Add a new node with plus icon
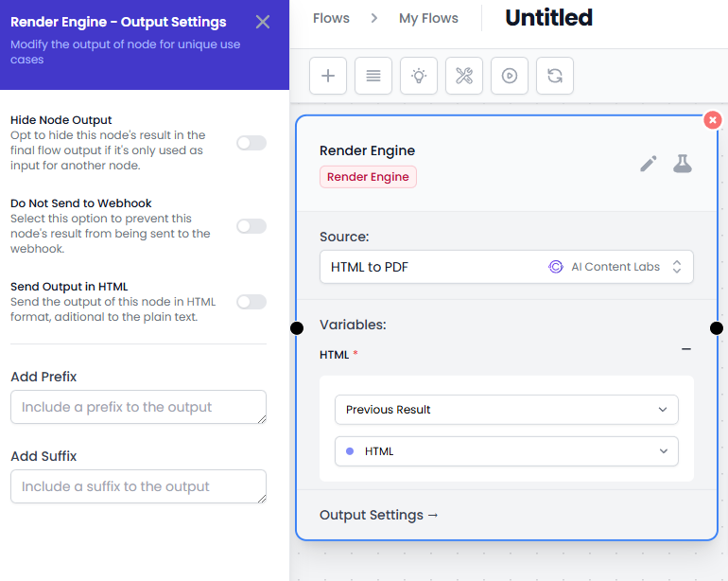Viewport: 728px width, 581px height. tap(328, 76)
